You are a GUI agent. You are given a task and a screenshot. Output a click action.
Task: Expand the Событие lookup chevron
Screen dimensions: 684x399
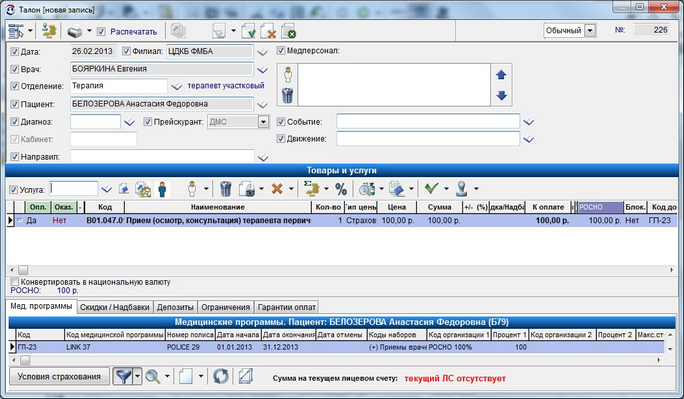529,122
